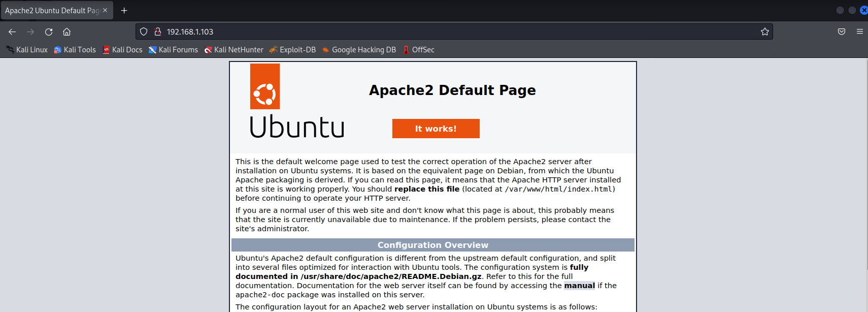This screenshot has width=868, height=312.
Task: Open the Save to Pocket icon
Action: coord(841,32)
